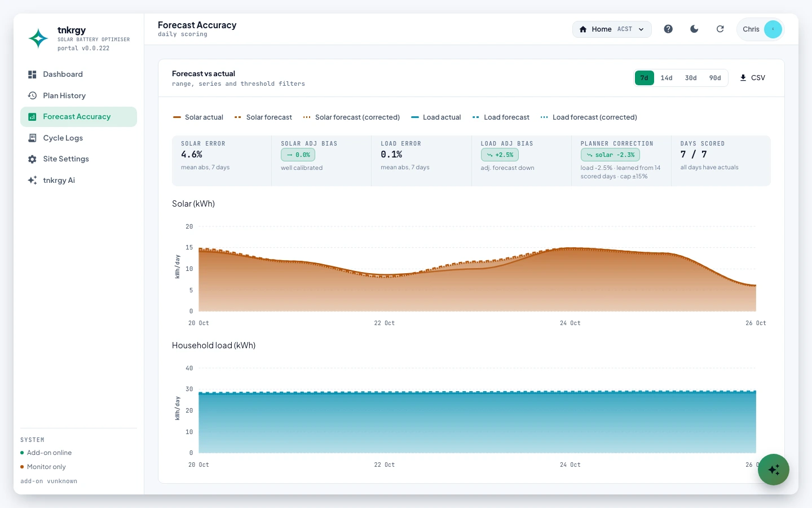Click the tnkrgy star logo
812x508 pixels.
38,38
